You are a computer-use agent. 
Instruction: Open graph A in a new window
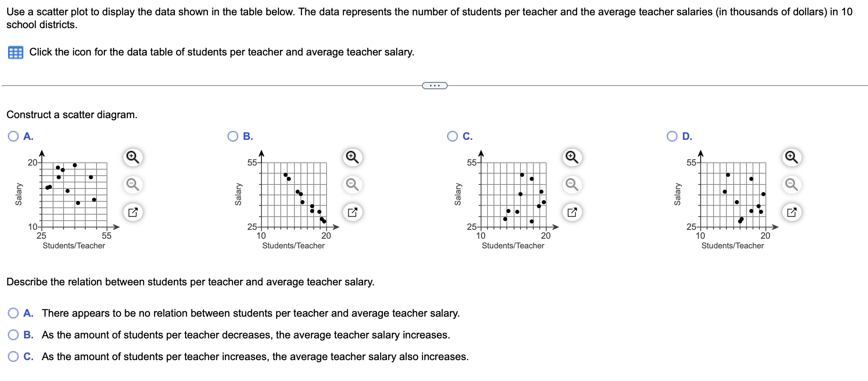134,212
